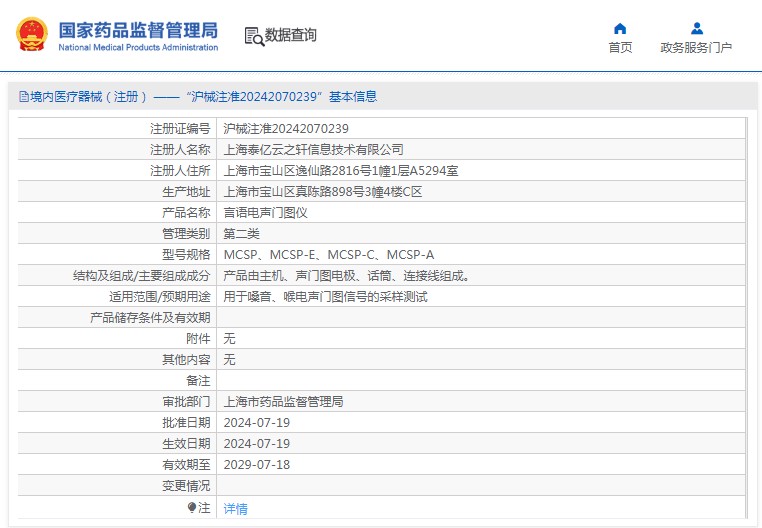
Task: Select 生效日期 value 2024-07-19
Action: (256, 443)
